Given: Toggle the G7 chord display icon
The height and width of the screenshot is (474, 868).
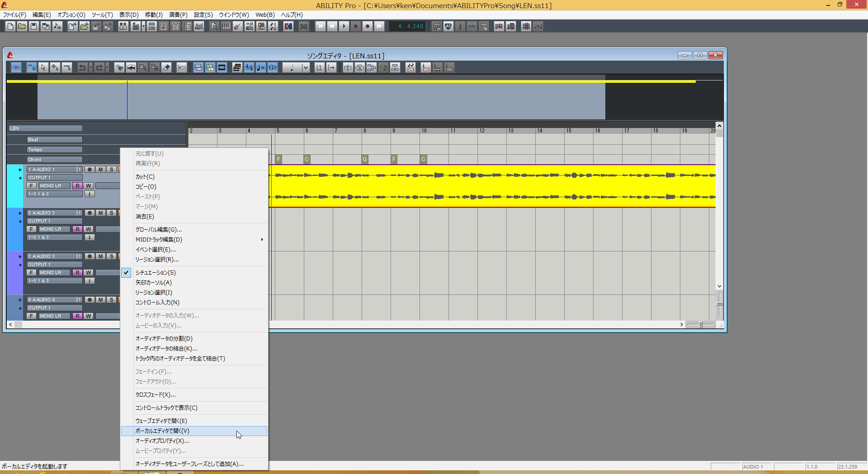Looking at the screenshot, I should (272, 67).
